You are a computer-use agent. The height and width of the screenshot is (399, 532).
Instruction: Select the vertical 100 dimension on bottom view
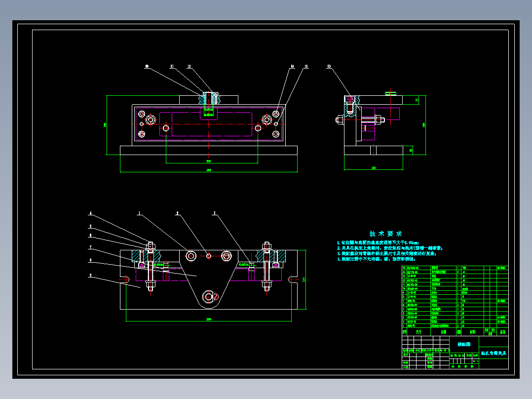[x=304, y=280]
